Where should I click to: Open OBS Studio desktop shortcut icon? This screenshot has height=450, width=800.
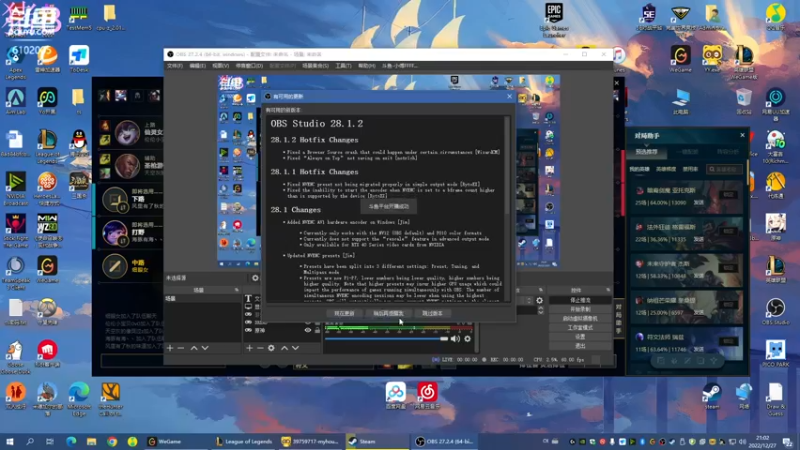click(x=776, y=311)
